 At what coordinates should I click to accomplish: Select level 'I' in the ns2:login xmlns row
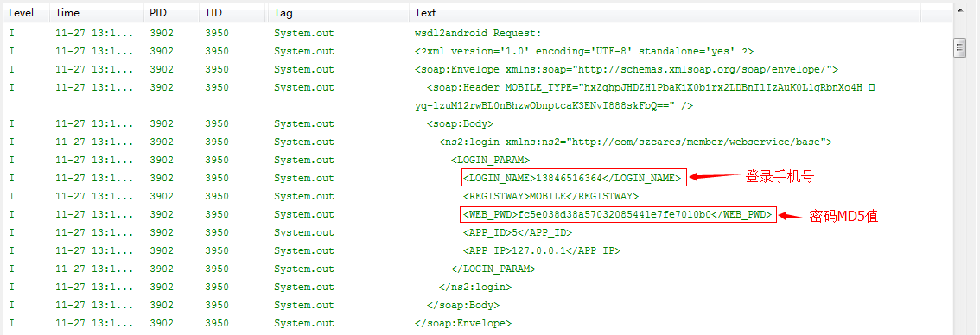click(11, 142)
